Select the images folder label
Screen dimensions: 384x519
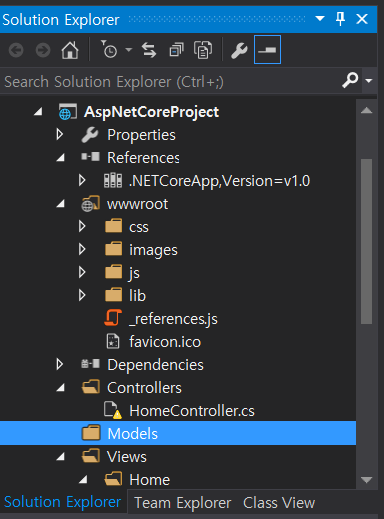[153, 251]
